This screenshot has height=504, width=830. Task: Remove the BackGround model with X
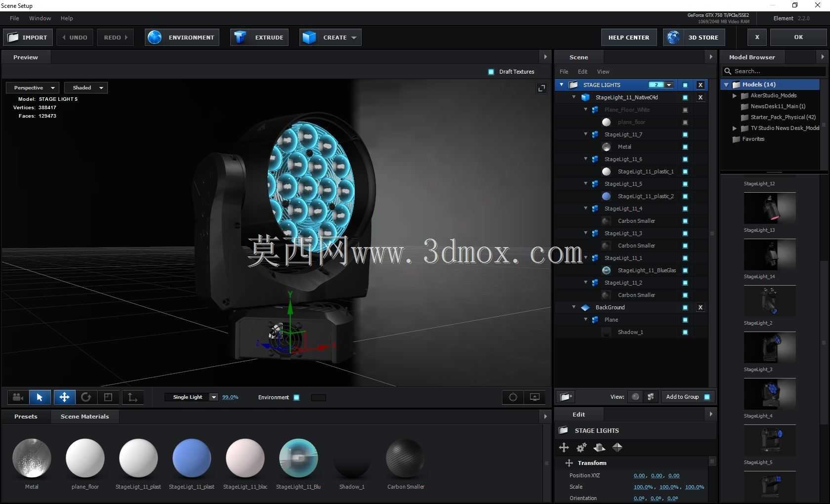click(700, 307)
